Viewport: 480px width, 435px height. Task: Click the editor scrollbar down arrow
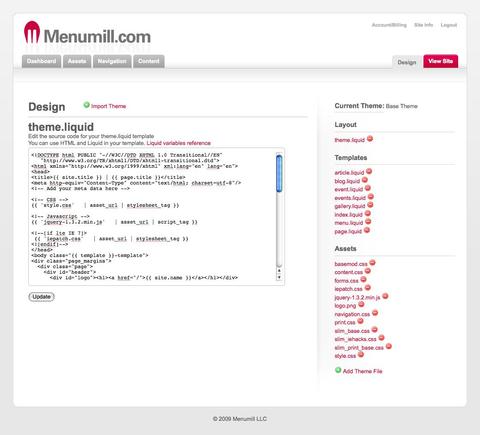coord(279,277)
